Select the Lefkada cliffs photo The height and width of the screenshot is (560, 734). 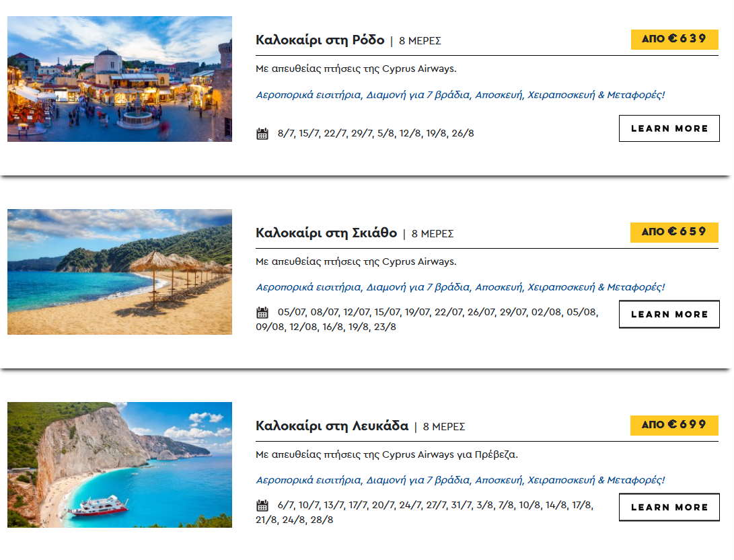pyautogui.click(x=120, y=465)
